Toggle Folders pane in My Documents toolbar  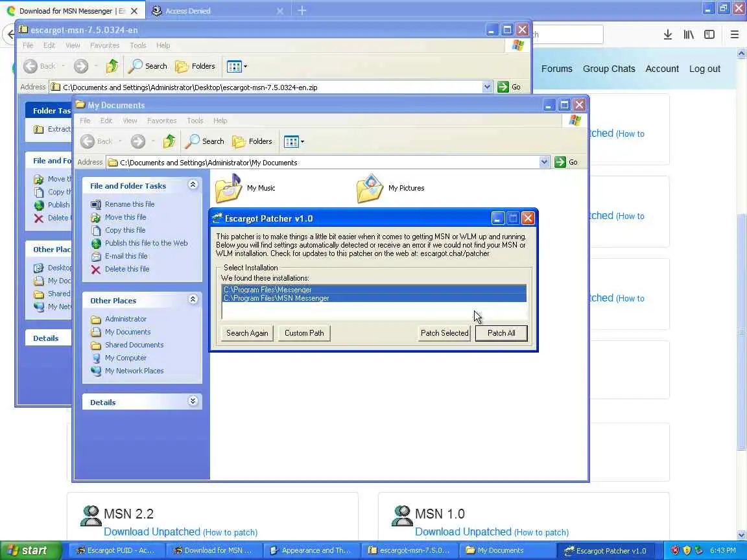click(x=252, y=141)
